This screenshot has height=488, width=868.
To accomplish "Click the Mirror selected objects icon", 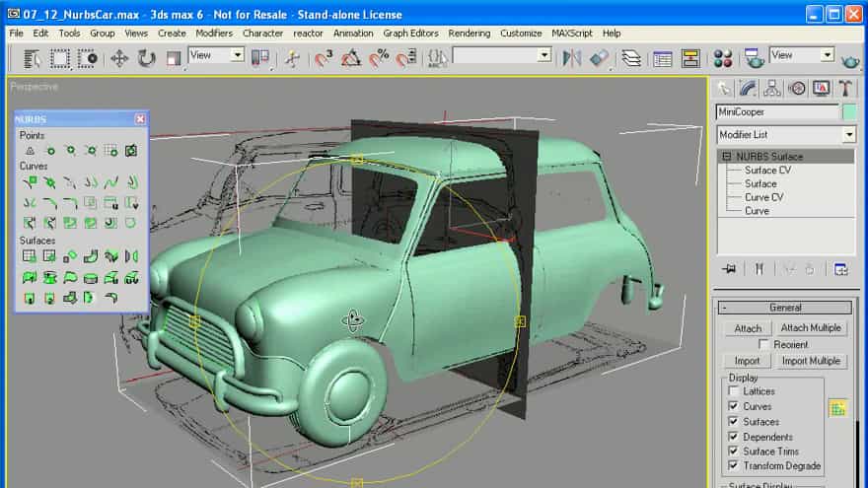I will click(x=572, y=58).
